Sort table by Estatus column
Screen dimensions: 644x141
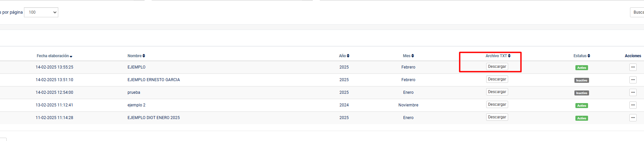point(582,56)
